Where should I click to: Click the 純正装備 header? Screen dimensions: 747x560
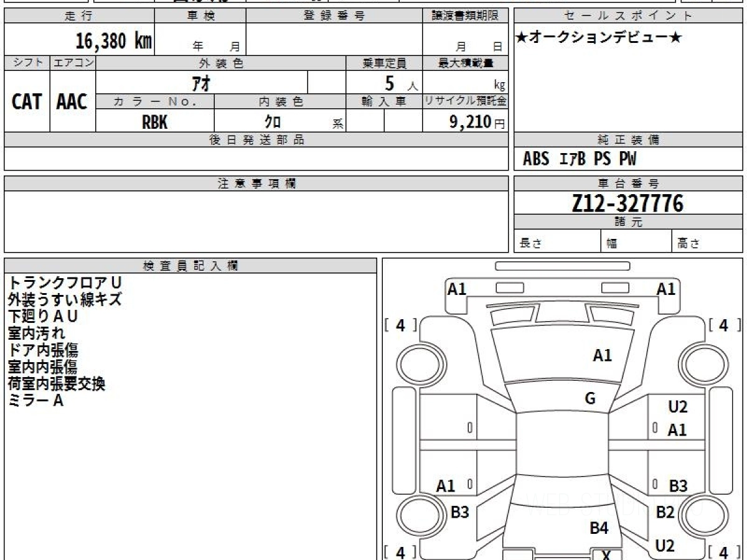[x=628, y=140]
